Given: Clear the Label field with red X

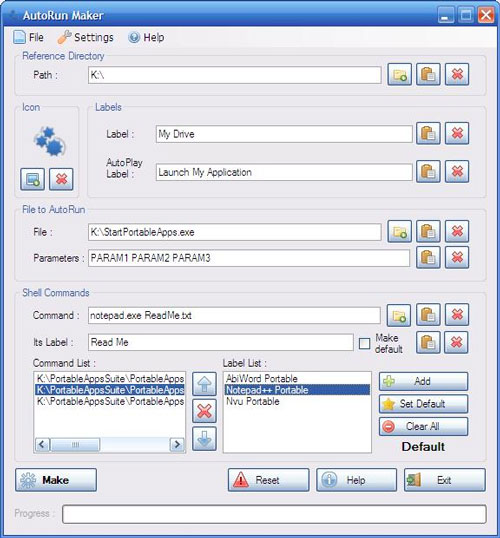Looking at the screenshot, I should (457, 133).
